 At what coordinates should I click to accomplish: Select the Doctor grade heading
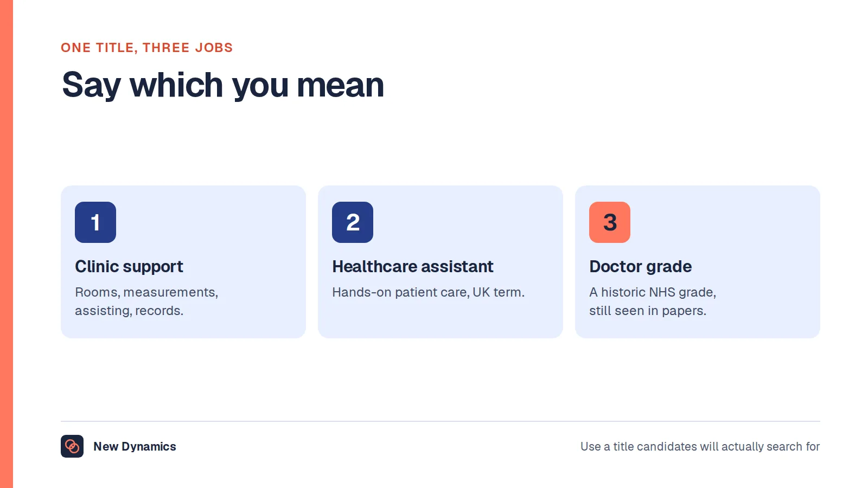point(641,267)
